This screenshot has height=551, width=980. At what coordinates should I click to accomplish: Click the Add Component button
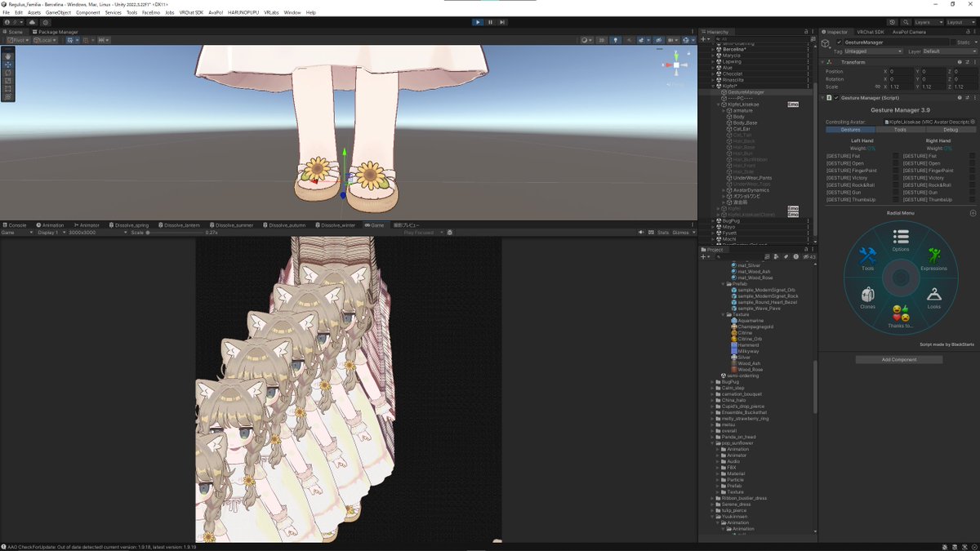[x=898, y=359]
